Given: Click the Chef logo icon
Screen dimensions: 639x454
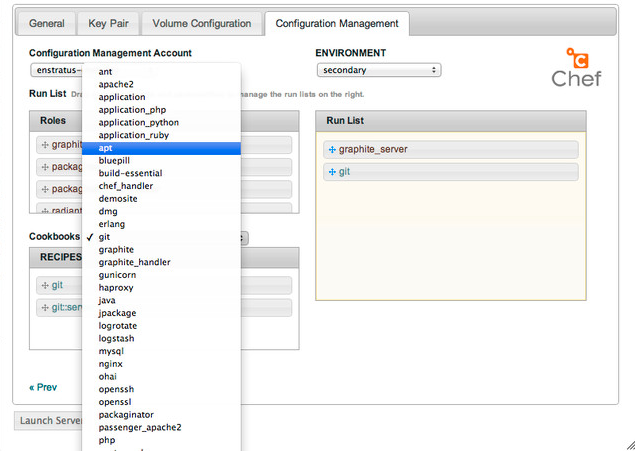Looking at the screenshot, I should pos(577,66).
